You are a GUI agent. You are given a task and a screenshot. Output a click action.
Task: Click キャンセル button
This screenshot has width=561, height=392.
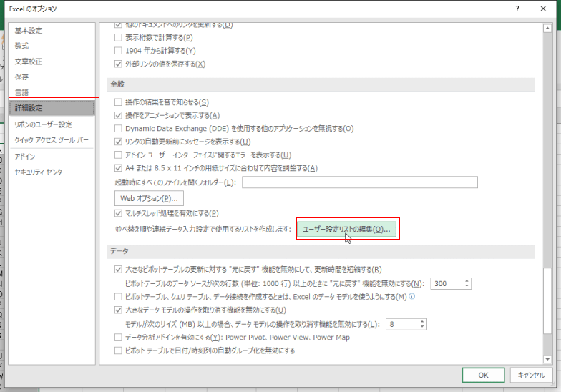pyautogui.click(x=531, y=375)
